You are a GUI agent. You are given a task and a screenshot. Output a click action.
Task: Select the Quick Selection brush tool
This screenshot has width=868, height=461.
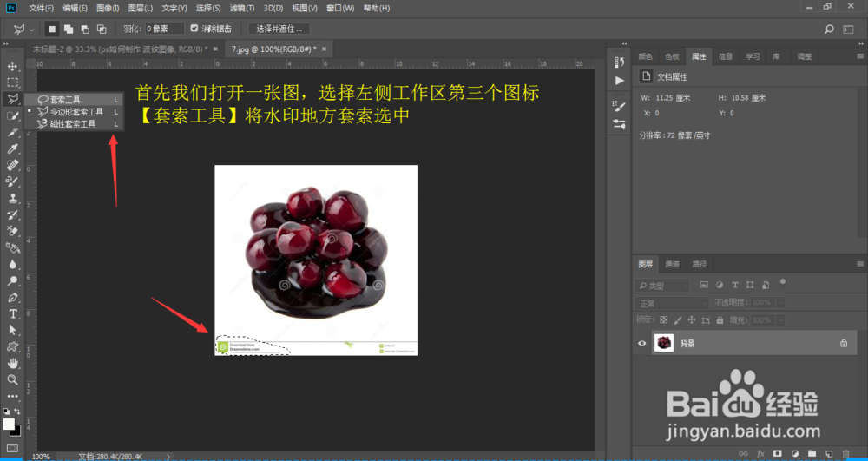coord(12,116)
